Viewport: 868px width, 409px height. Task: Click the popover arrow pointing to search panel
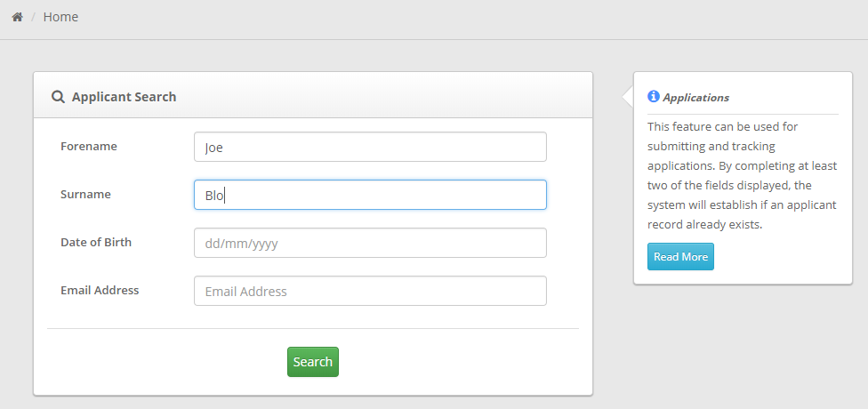click(628, 97)
